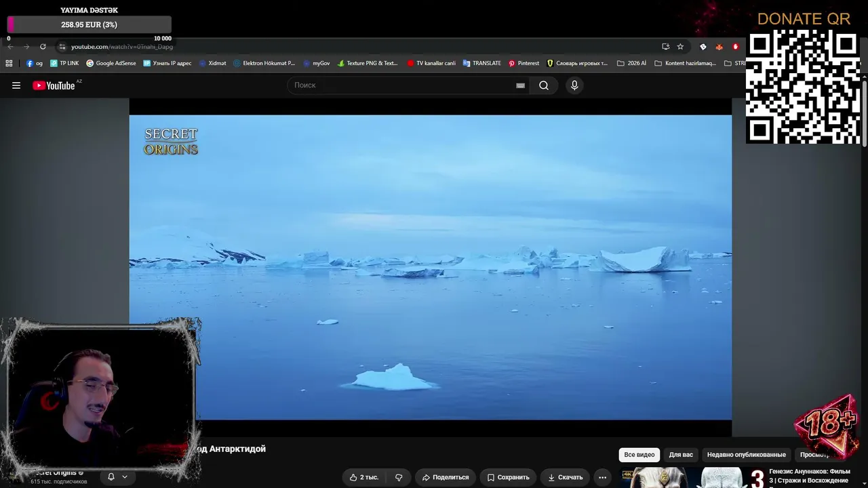Open the TRANSLATE bookmark
868x488 pixels.
[481, 63]
